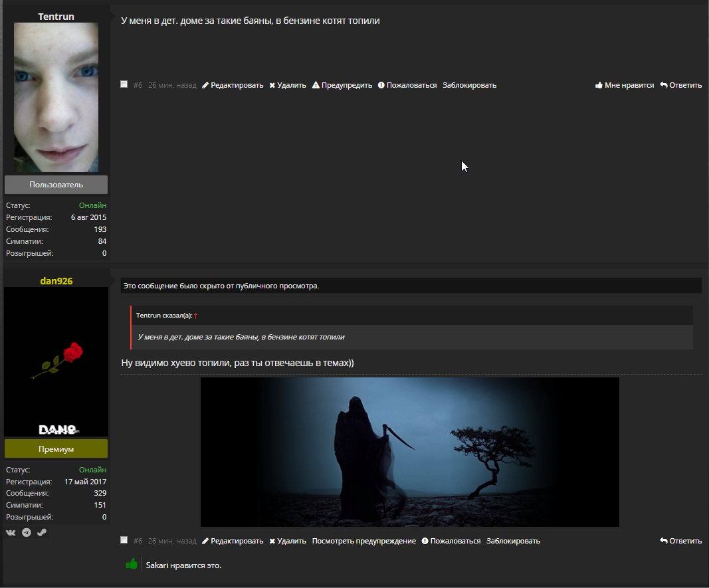Screen dimensions: 709x588
Task: Open the grim reaper signature image
Action: (409, 452)
